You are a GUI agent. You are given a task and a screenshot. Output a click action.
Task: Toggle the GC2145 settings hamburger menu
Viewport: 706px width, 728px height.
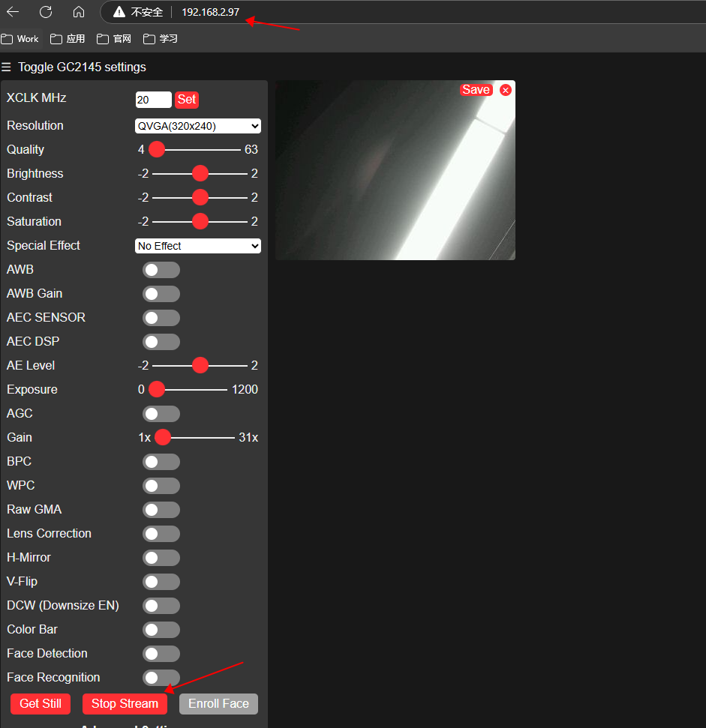coord(6,67)
